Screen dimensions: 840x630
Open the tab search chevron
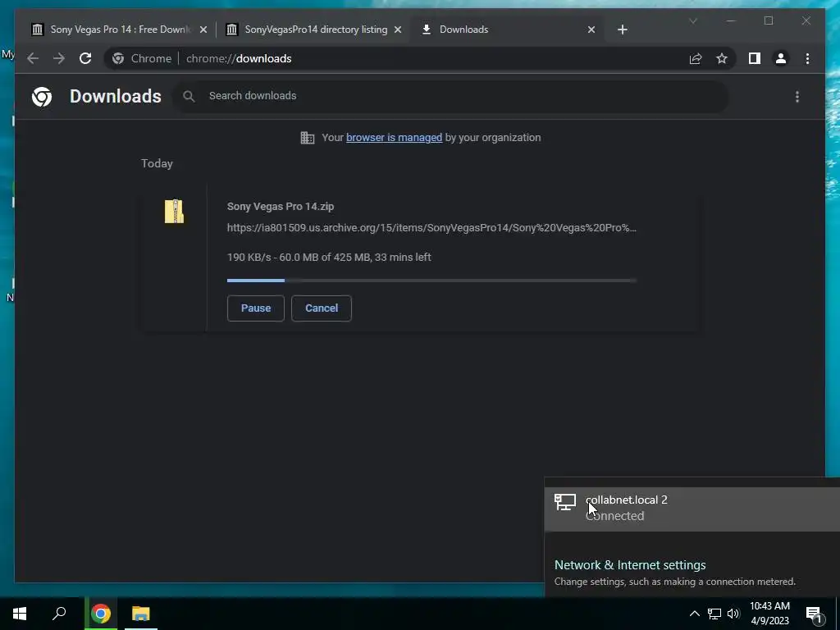(692, 21)
